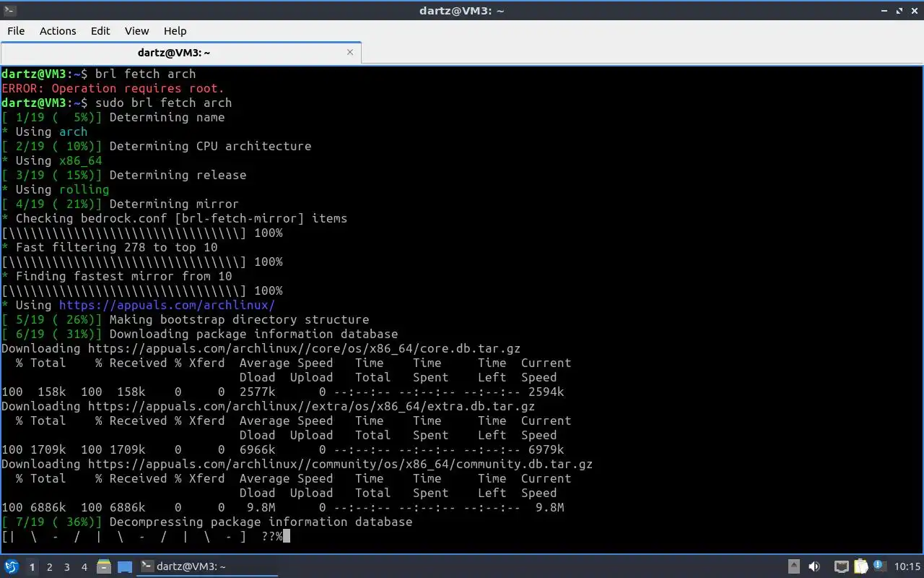
Task: Click the extra.db.tar.gz download line
Action: click(268, 406)
